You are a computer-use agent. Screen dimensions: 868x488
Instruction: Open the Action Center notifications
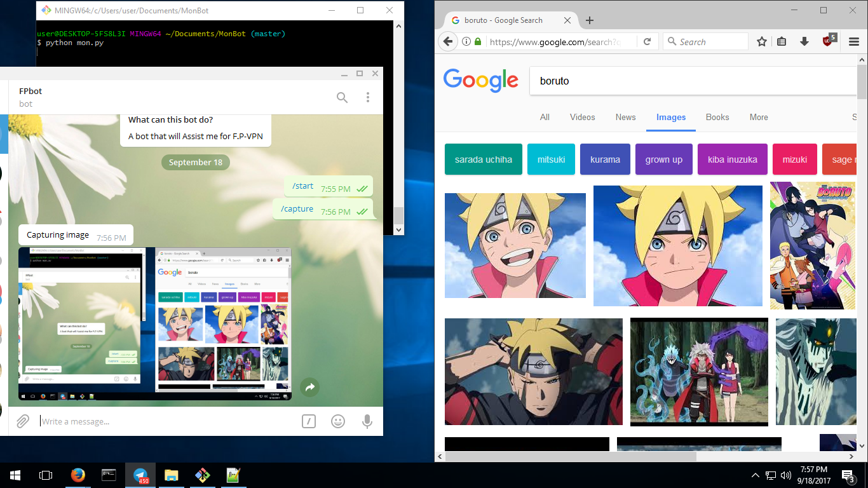tap(848, 475)
